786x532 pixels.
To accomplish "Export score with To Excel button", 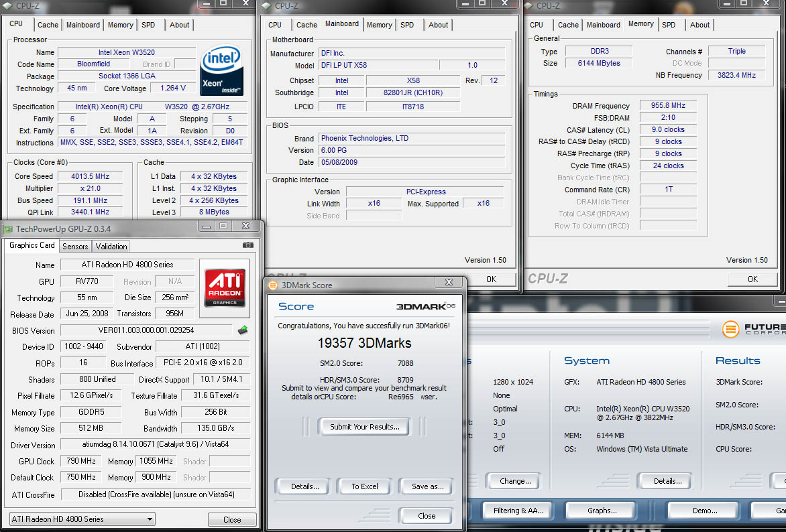I will click(364, 486).
